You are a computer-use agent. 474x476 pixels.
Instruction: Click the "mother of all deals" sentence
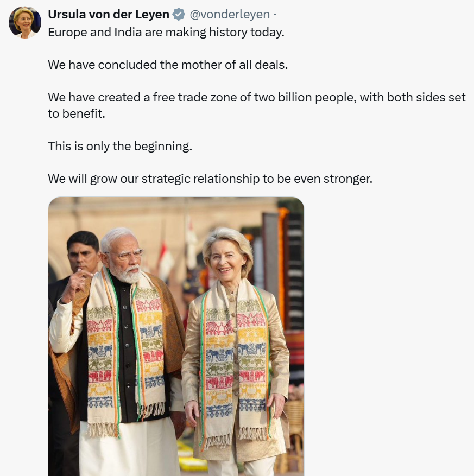[167, 65]
